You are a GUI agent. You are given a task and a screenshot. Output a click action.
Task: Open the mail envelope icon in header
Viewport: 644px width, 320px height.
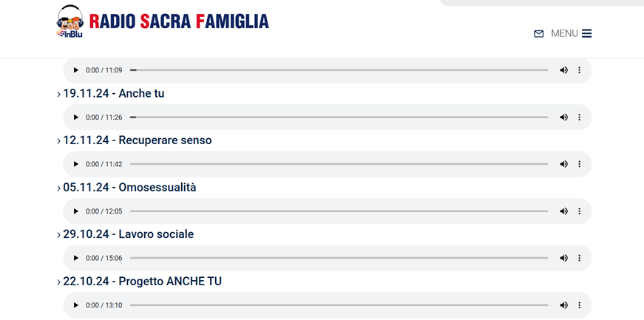538,34
